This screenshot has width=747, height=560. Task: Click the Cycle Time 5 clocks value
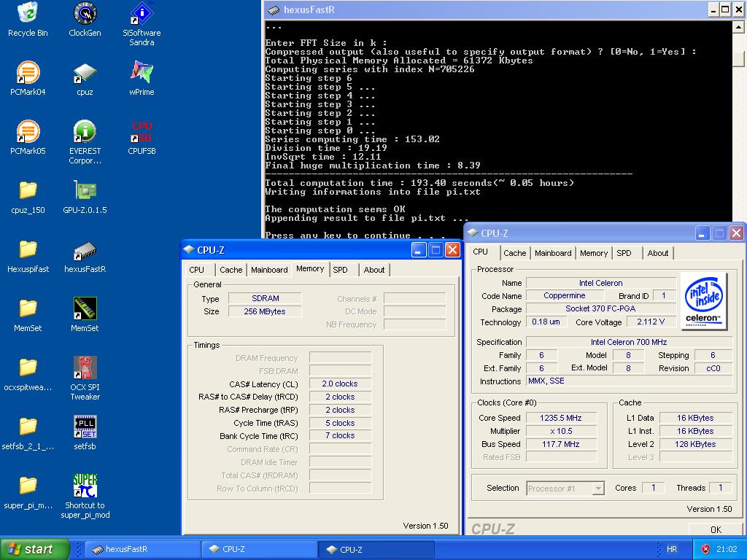[340, 423]
